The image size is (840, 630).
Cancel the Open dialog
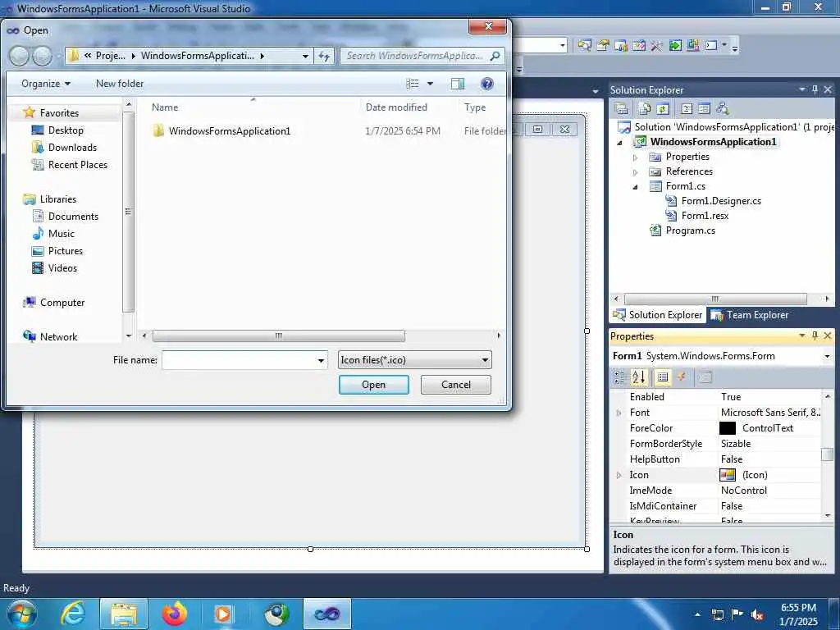456,385
